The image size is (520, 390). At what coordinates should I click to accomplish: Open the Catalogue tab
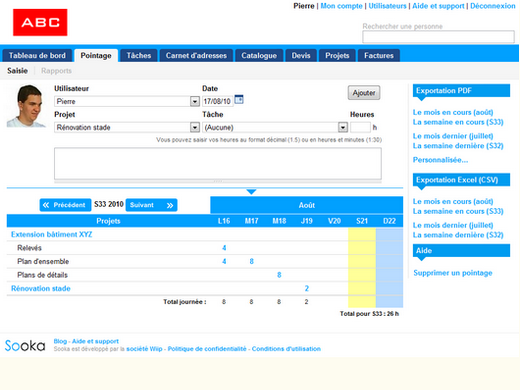pos(259,55)
